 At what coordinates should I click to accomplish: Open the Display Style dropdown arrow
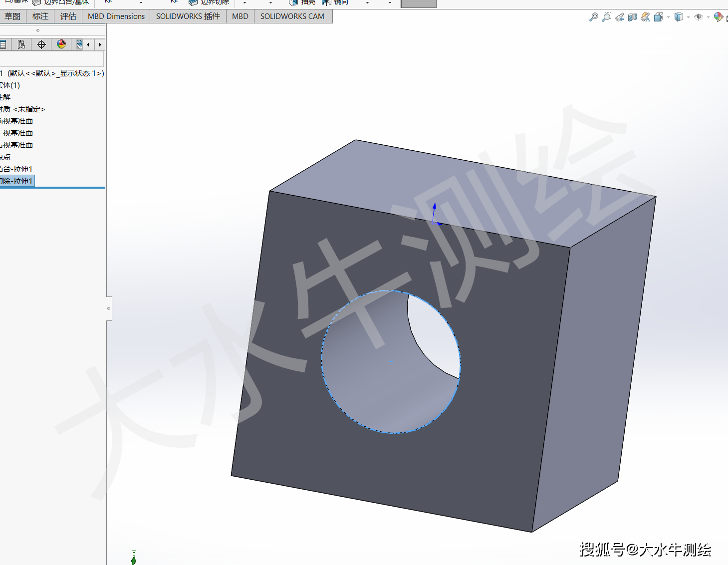[689, 17]
